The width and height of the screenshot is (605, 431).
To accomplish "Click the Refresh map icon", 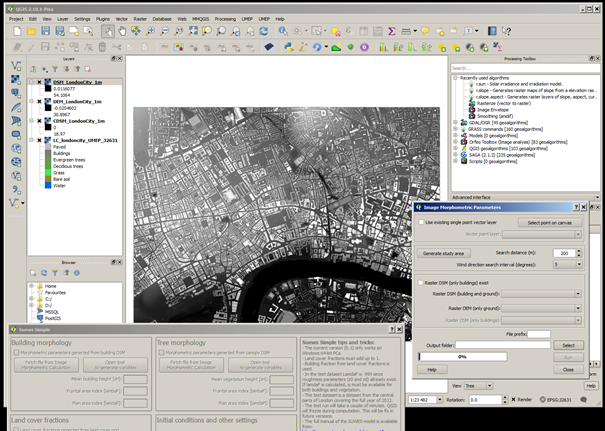I will tap(264, 31).
